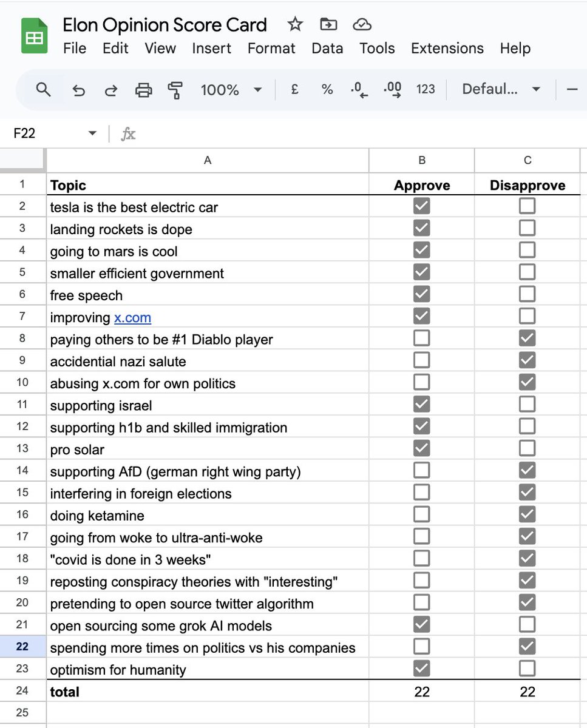This screenshot has height=728, width=587.
Task: Open the Insert menu
Action: pyautogui.click(x=212, y=49)
